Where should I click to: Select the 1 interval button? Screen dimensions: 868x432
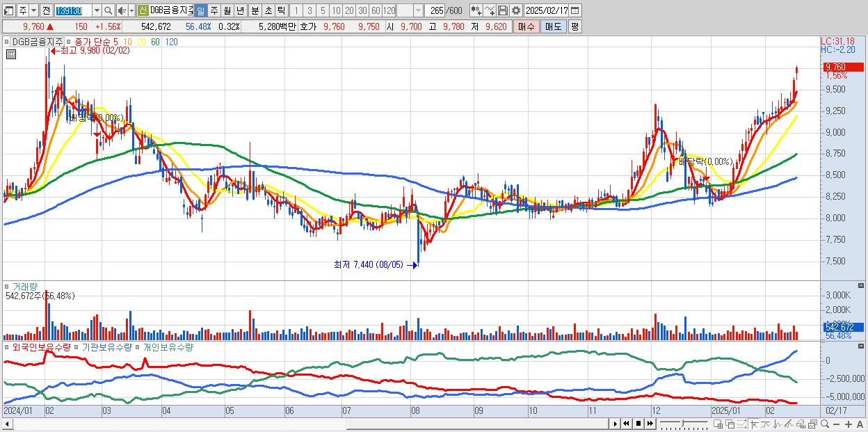point(296,10)
